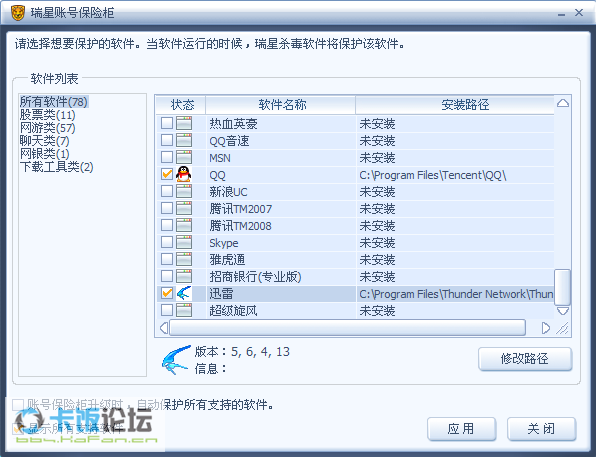Click the window icon in the 腾讯TM2008 row
Image resolution: width=596 pixels, height=457 pixels.
(x=184, y=225)
